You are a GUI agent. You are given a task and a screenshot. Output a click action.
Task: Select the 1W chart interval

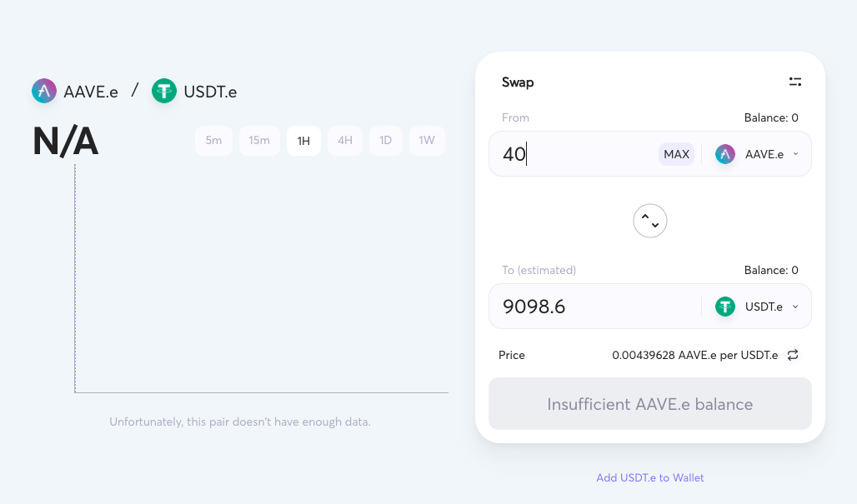[x=427, y=141]
